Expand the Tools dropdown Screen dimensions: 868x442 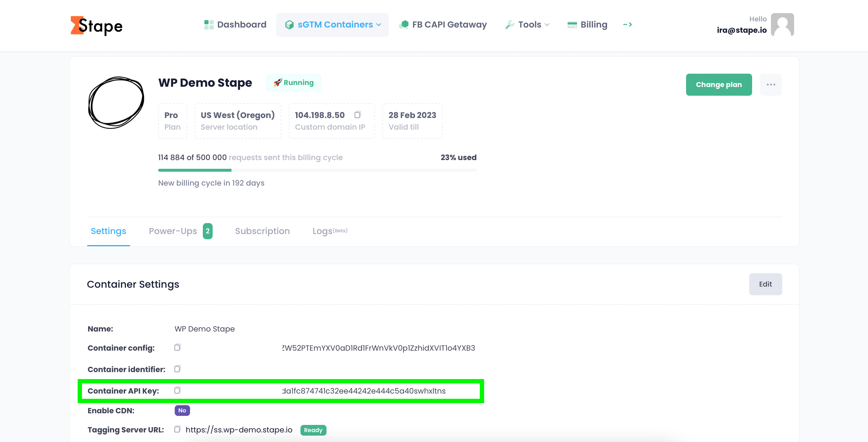coord(527,25)
